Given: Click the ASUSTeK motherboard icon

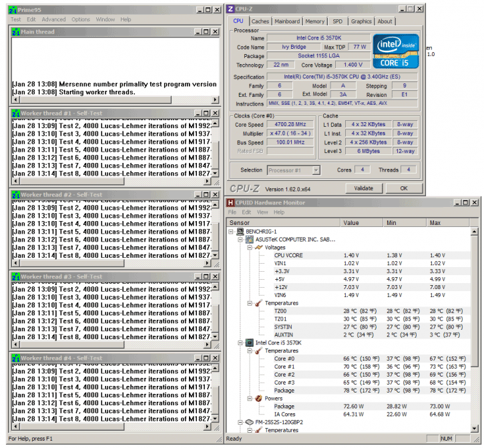Looking at the screenshot, I should [x=249, y=239].
